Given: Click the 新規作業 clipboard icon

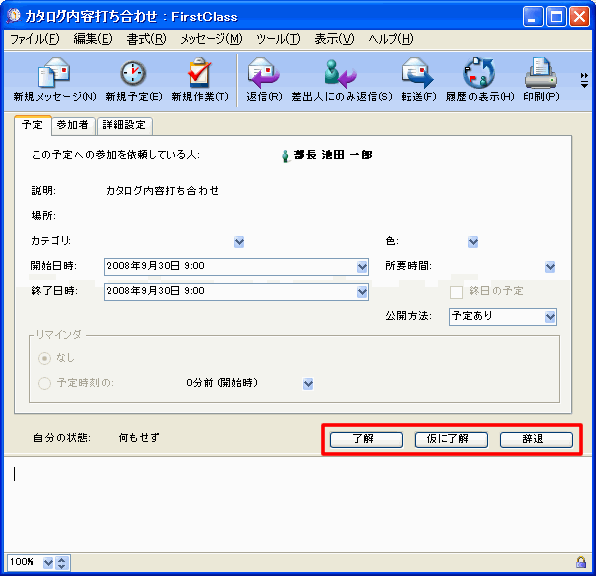Looking at the screenshot, I should [x=200, y=72].
